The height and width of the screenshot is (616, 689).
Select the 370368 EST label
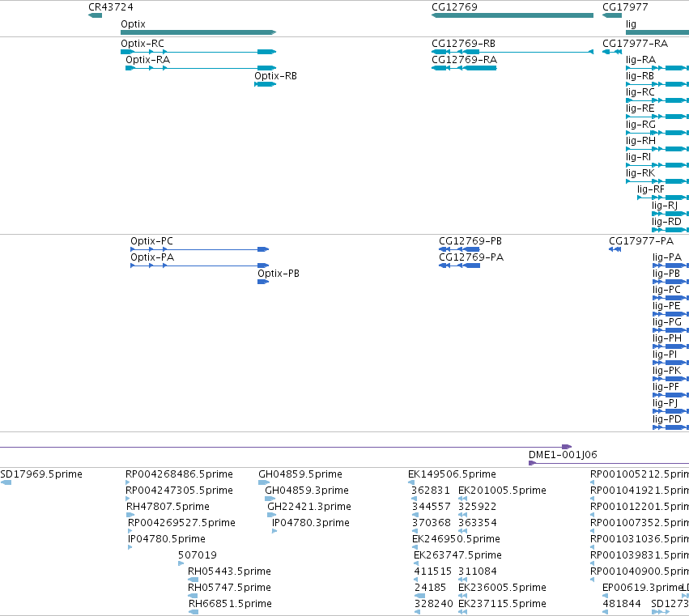click(432, 523)
